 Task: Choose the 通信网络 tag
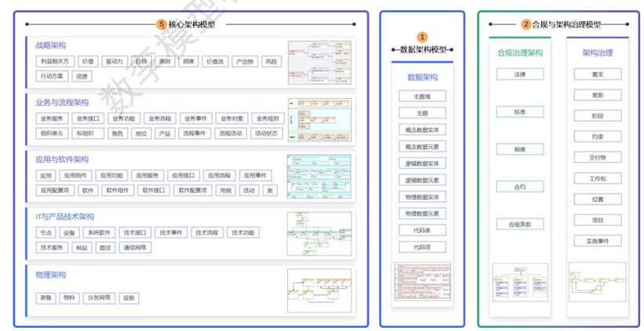134,248
